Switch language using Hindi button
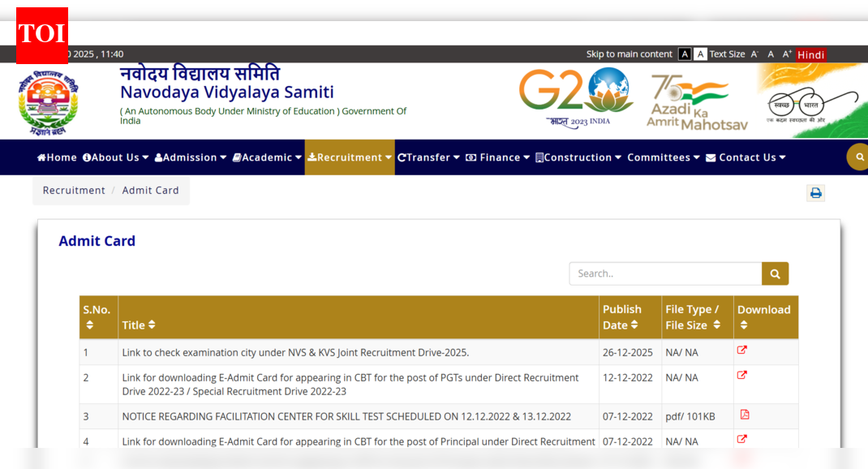This screenshot has height=469, width=868. coord(810,54)
